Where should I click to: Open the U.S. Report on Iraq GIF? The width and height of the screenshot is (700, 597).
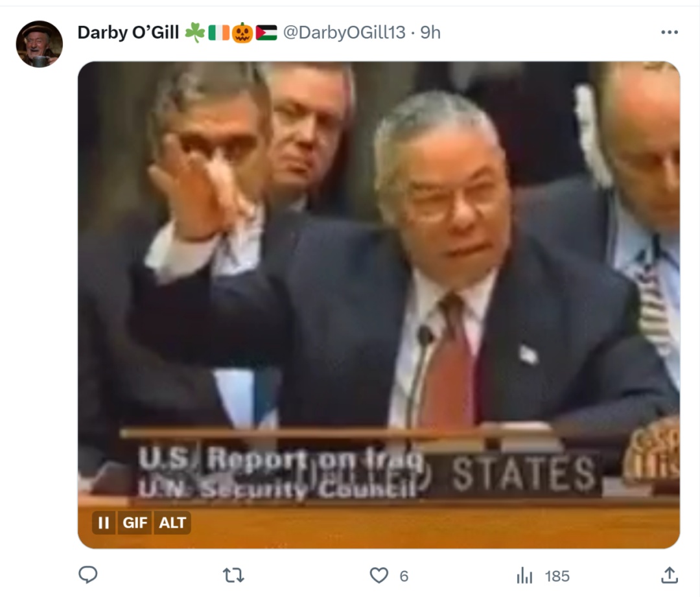pos(379,305)
